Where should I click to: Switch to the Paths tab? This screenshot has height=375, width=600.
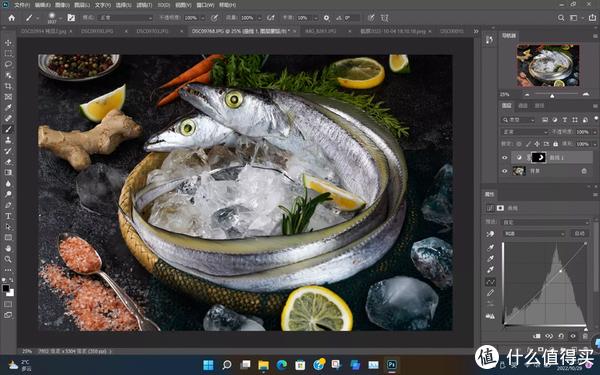pos(539,106)
